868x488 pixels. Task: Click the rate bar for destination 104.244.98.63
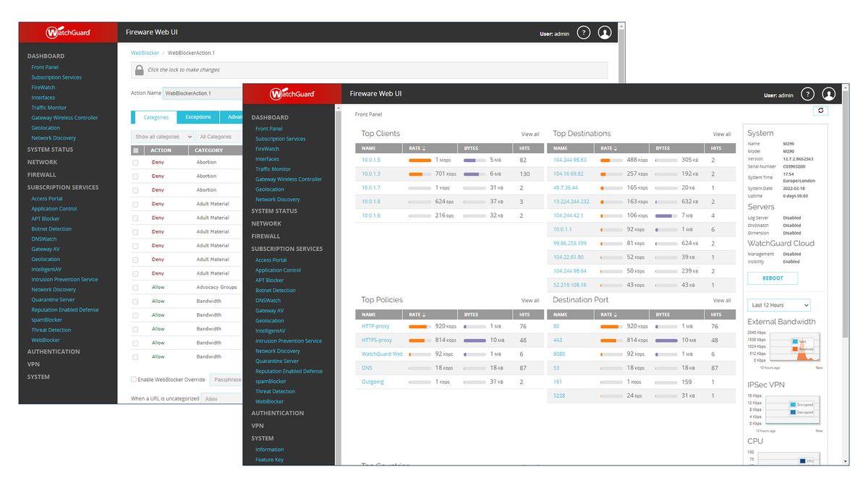[612, 160]
